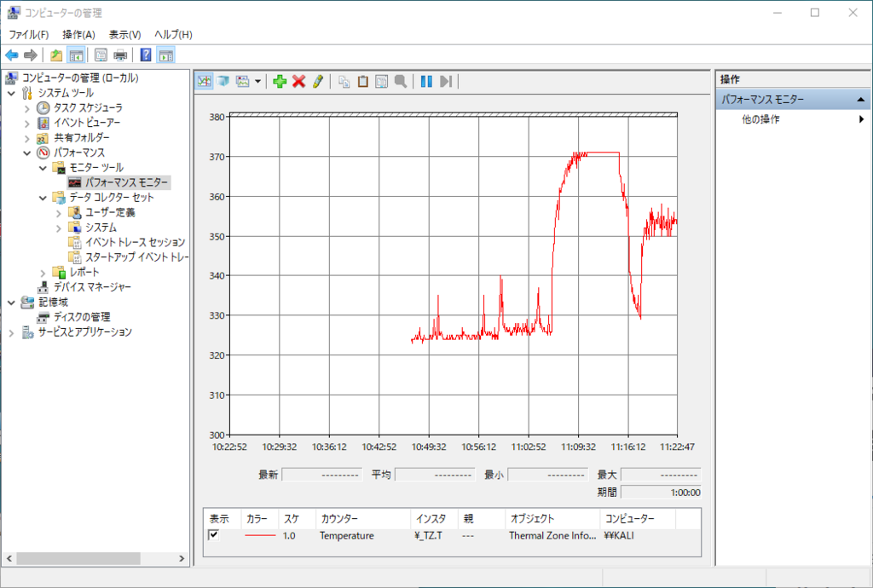Viewport: 873px width, 588px height.
Task: Expand サービスとアプリケーション node
Action: click(12, 332)
